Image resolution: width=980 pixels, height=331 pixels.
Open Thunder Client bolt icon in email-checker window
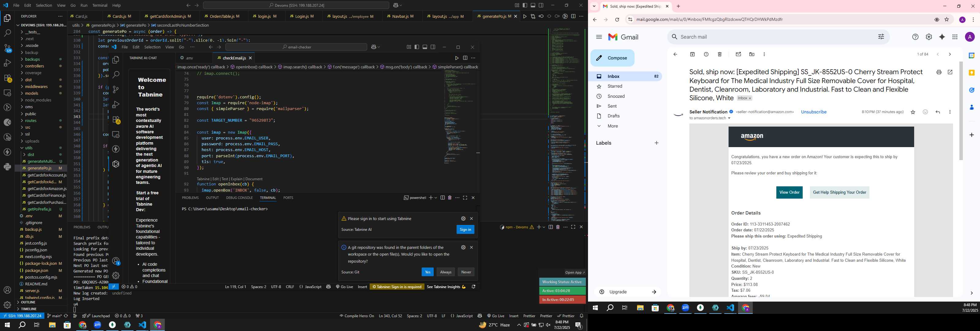pos(116,149)
